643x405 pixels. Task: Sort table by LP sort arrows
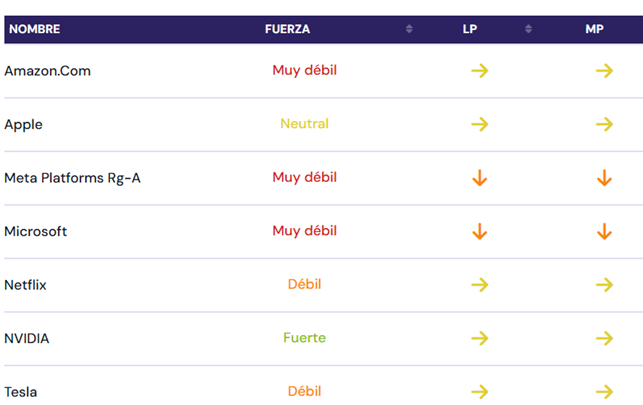(528, 29)
